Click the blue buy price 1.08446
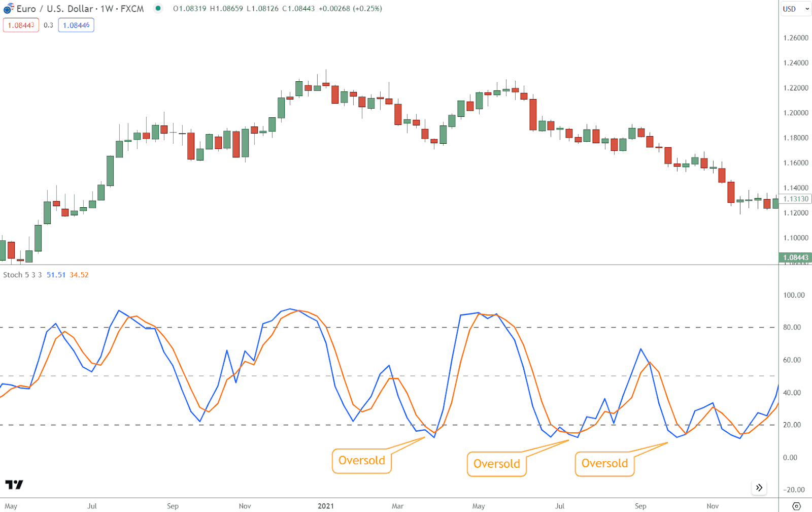This screenshot has height=512, width=812. coord(76,25)
